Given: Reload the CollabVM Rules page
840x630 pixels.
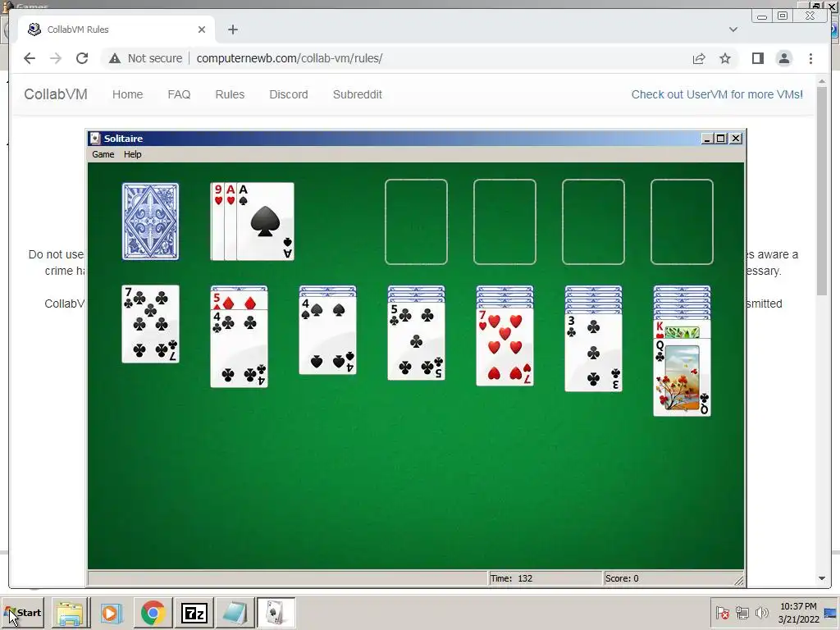Looking at the screenshot, I should pyautogui.click(x=82, y=58).
